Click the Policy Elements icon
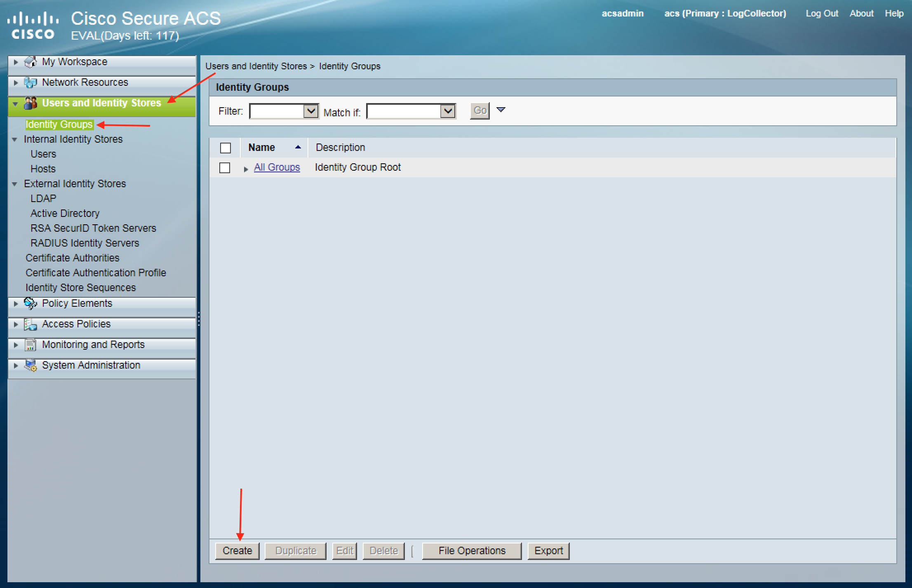This screenshot has width=912, height=588. click(x=31, y=303)
